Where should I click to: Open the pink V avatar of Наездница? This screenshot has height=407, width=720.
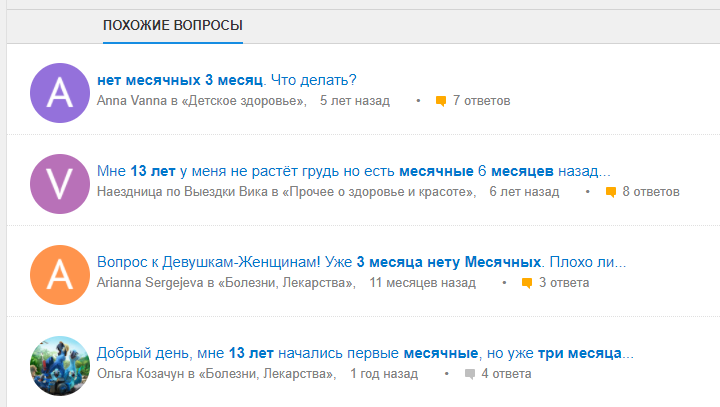click(60, 184)
